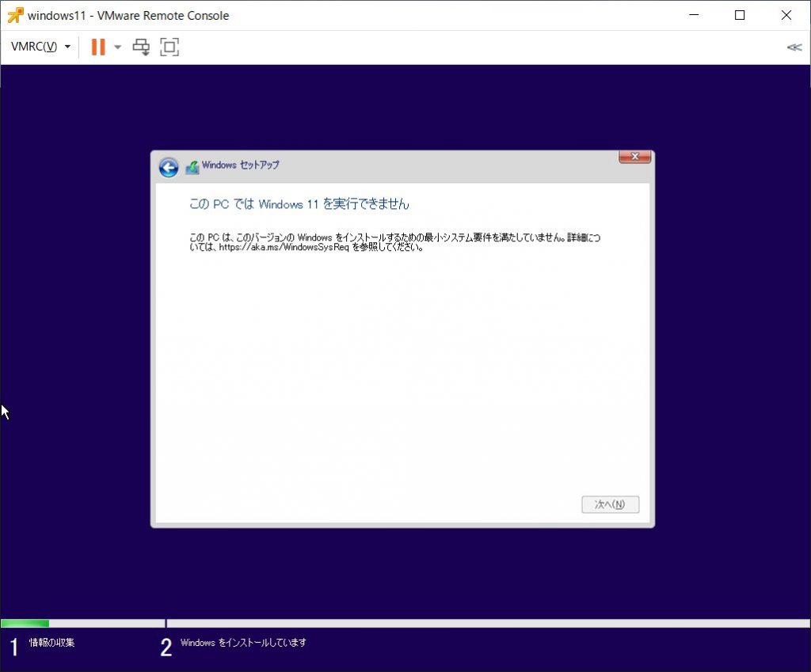This screenshot has height=672, width=811.
Task: Click the VMware Remote Console app icon
Action: coord(15,16)
